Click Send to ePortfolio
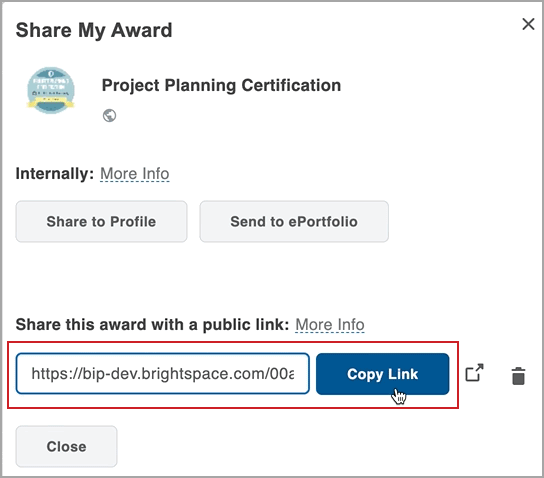The height and width of the screenshot is (478, 544). [x=294, y=221]
